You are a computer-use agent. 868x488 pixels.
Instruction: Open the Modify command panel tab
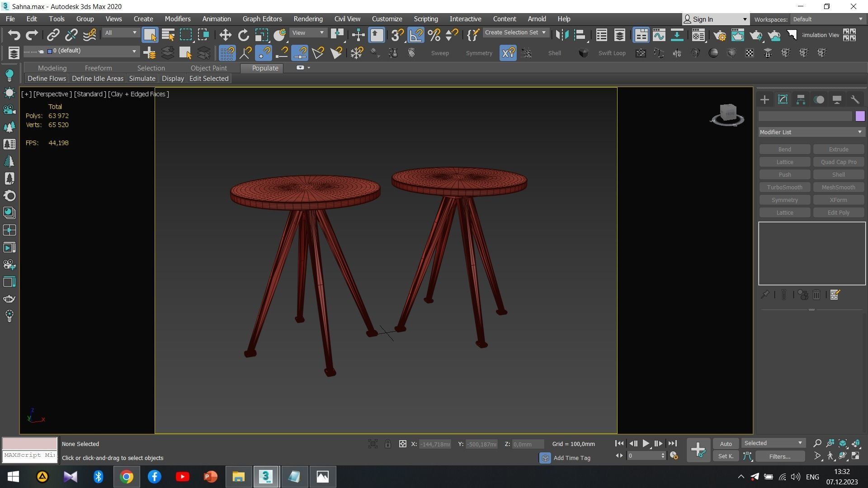[x=783, y=100]
